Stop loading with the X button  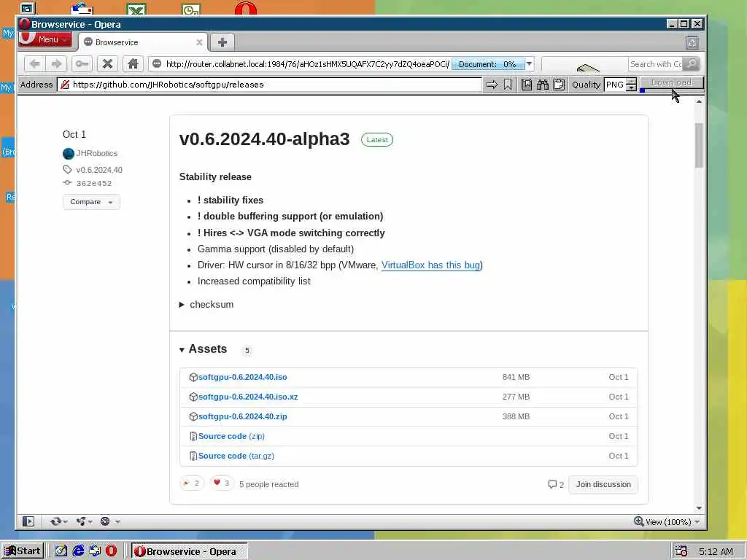click(x=108, y=63)
